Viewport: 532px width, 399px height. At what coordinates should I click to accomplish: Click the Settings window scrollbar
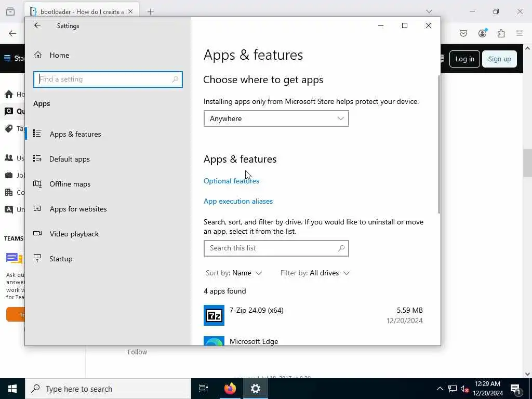[x=439, y=144]
